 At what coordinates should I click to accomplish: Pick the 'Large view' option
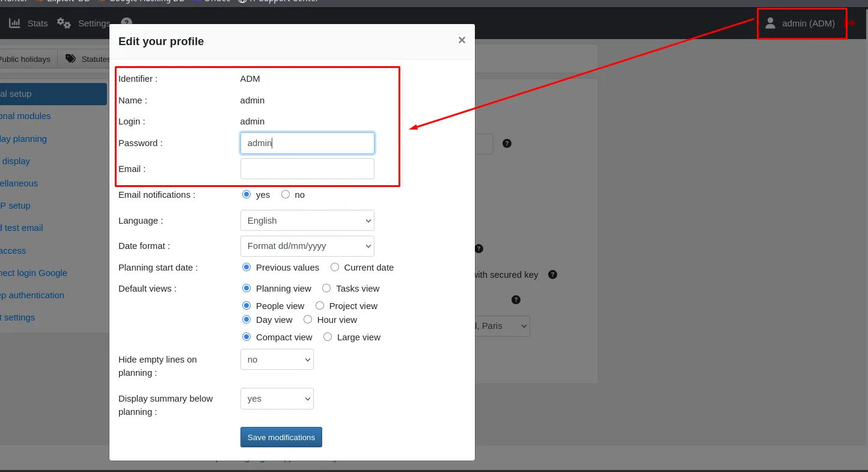pyautogui.click(x=328, y=337)
